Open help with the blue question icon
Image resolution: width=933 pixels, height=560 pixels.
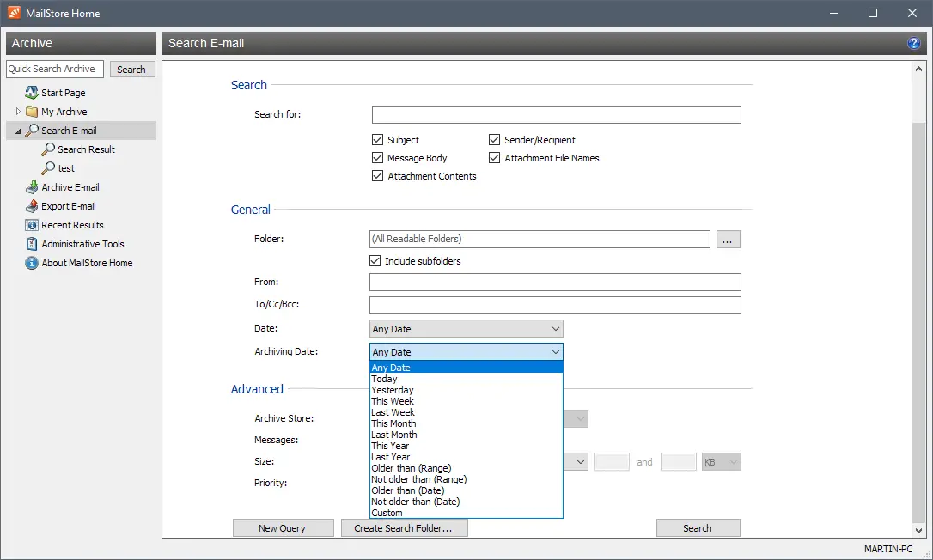point(914,43)
